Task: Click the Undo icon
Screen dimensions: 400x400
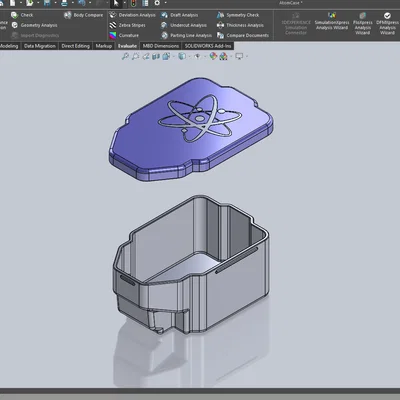Action: pos(81,3)
